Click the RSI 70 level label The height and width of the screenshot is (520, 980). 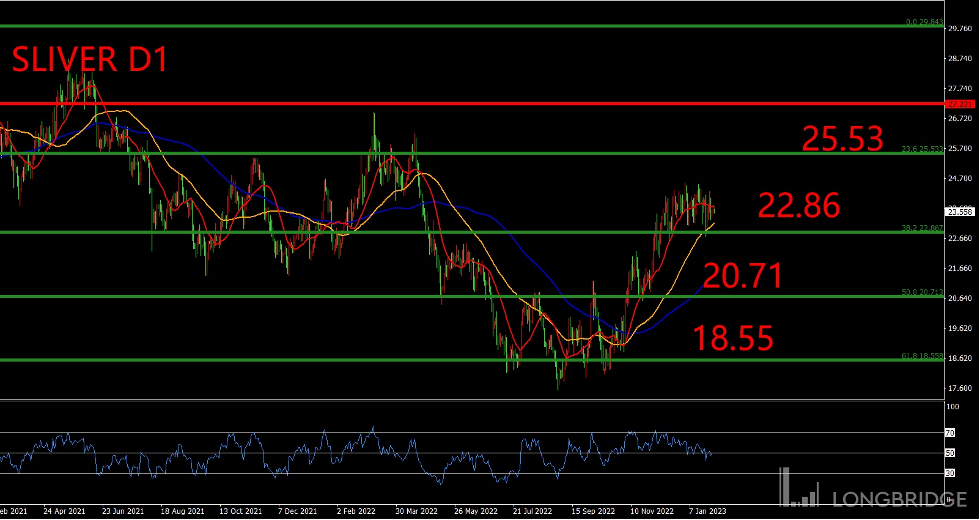pyautogui.click(x=950, y=433)
